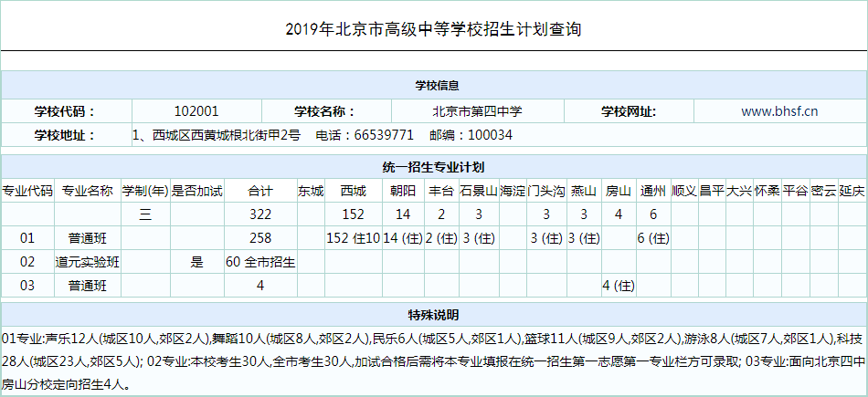Click the 是否加试 column header
This screenshot has height=397, width=868.
pos(197,191)
